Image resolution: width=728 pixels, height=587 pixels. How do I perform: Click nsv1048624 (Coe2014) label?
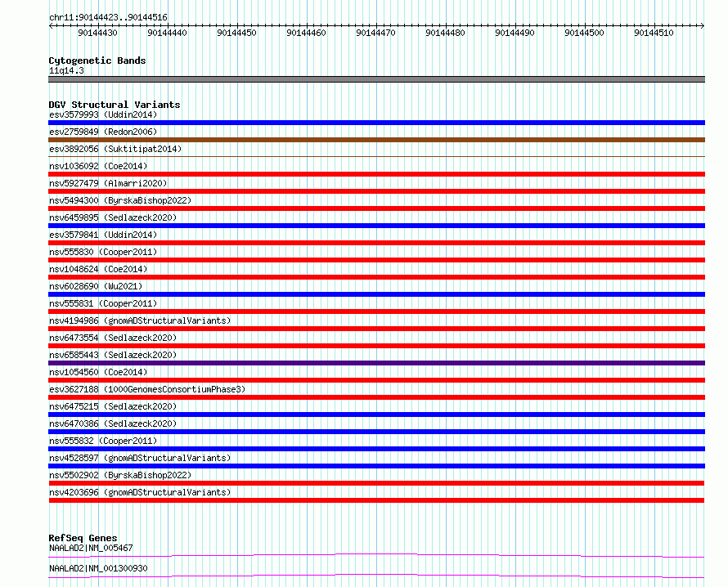98,269
